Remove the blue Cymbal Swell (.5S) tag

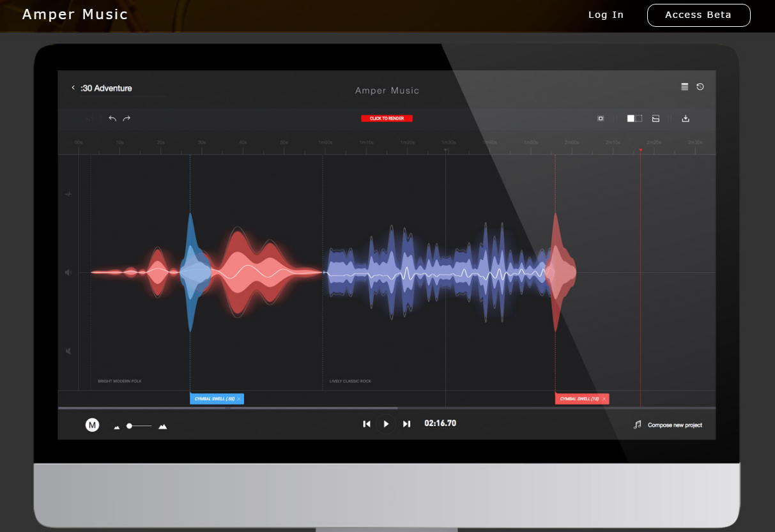(239, 399)
